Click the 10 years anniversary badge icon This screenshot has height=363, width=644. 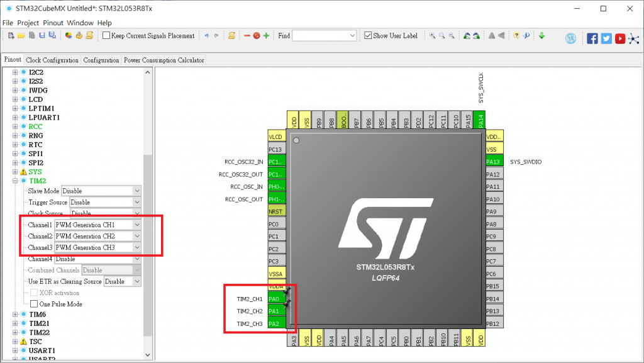click(x=570, y=38)
